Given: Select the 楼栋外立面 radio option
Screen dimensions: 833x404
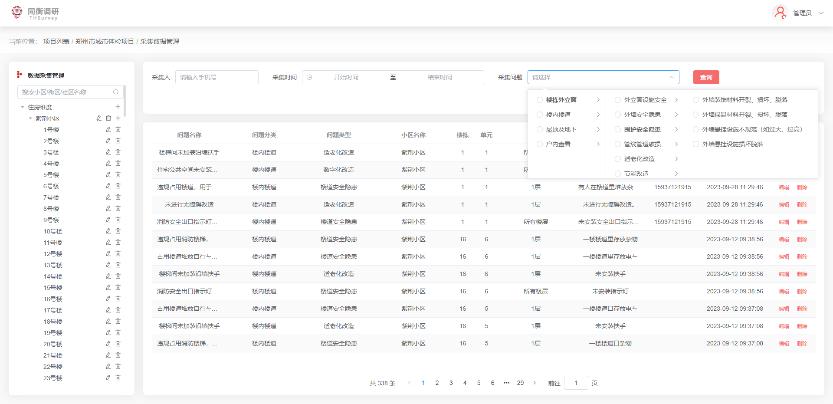Looking at the screenshot, I should [x=537, y=100].
